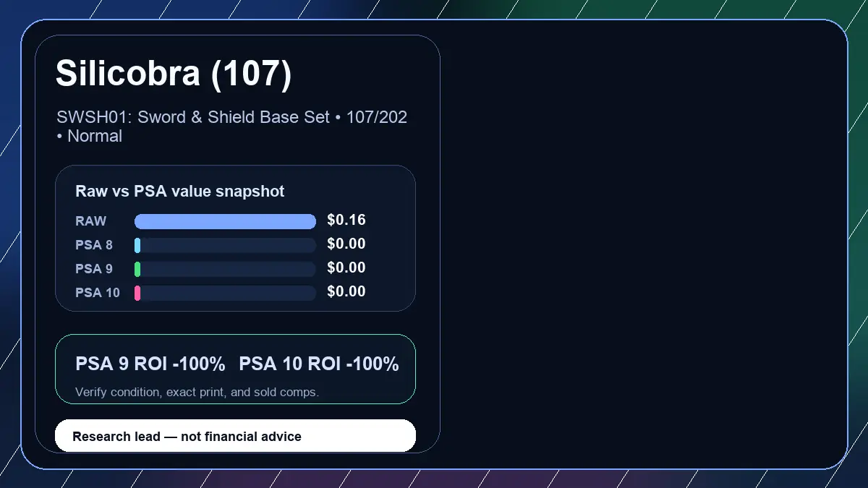Click the PSA 9 $0.00 value
868x488 pixels.
tap(346, 268)
